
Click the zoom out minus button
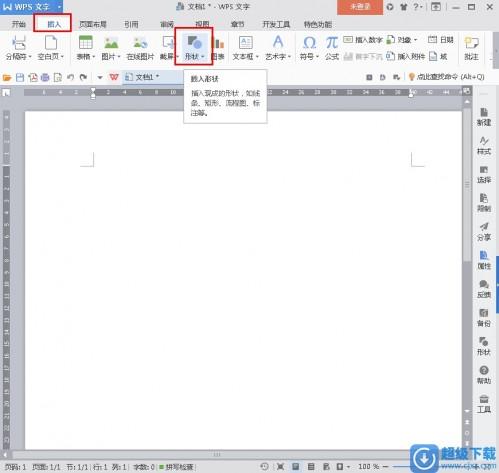coord(385,467)
